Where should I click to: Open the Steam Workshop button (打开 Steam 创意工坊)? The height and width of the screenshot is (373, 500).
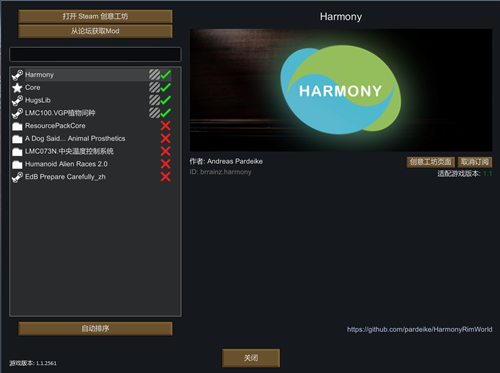pos(95,16)
